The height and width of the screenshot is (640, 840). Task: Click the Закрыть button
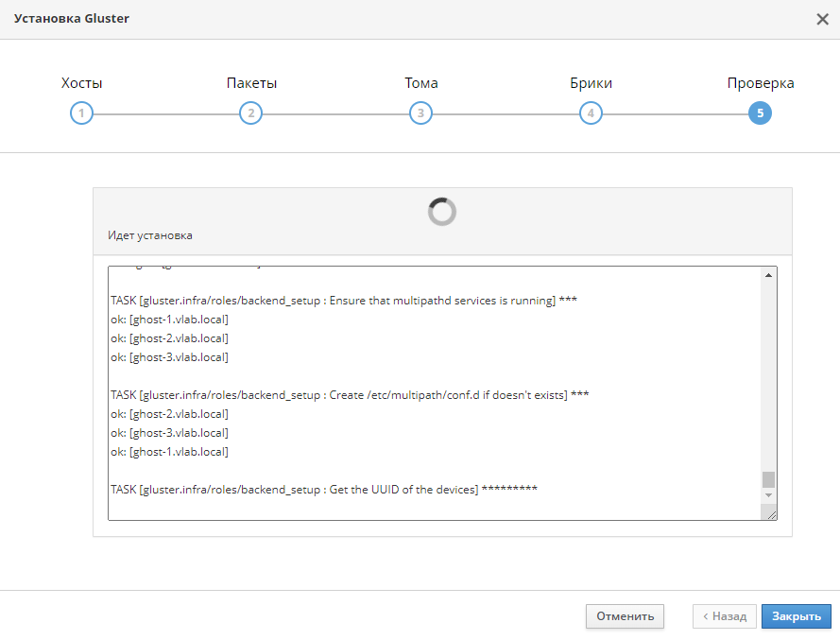tap(797, 616)
